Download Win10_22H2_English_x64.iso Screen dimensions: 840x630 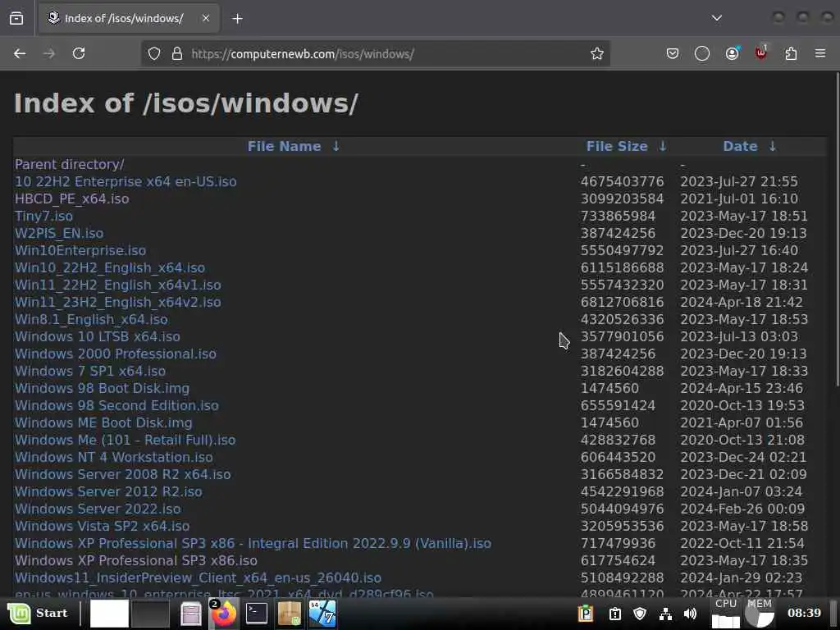tap(110, 268)
